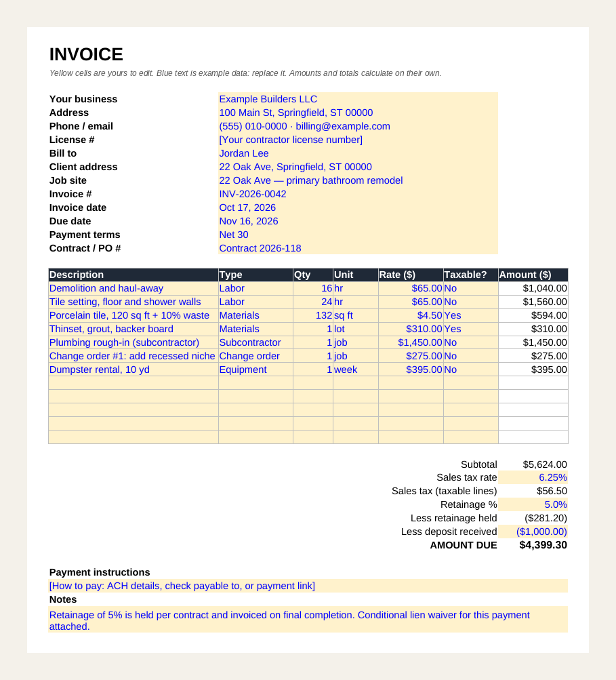Select the Example Builders LLC business name cell
The height and width of the screenshot is (680, 616).
point(358,99)
